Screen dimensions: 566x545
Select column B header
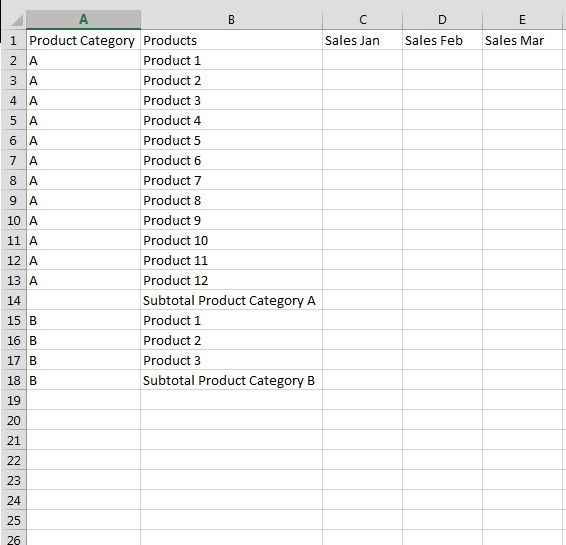tap(231, 19)
